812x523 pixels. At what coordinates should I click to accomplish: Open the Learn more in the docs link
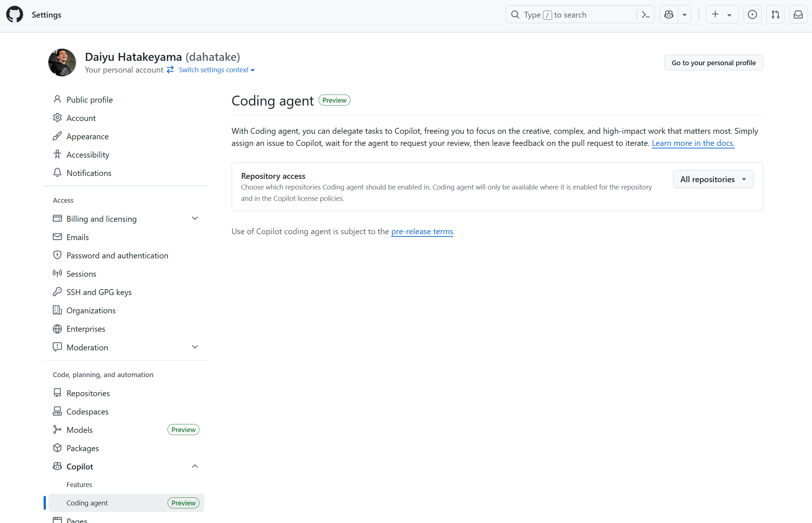pos(692,143)
